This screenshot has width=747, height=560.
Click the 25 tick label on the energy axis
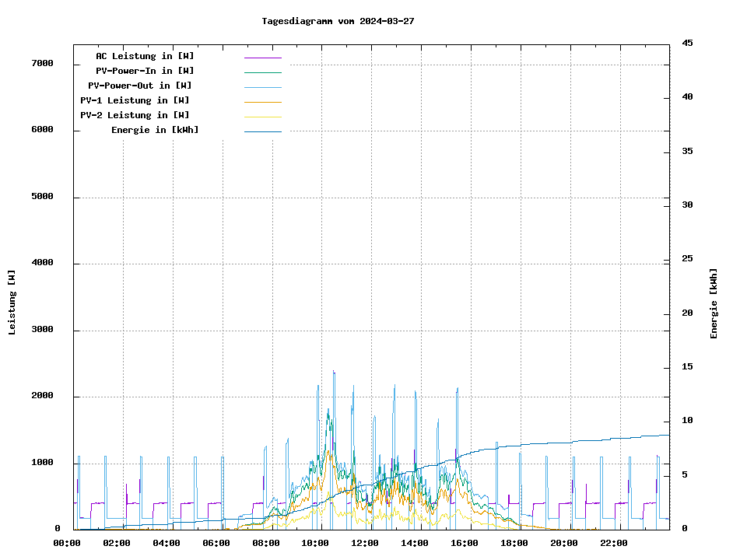[x=687, y=258]
